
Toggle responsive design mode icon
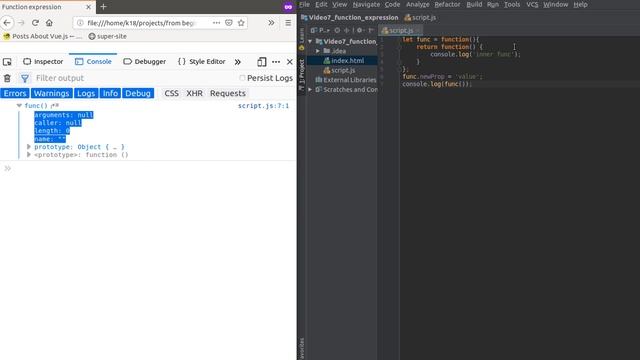262,62
